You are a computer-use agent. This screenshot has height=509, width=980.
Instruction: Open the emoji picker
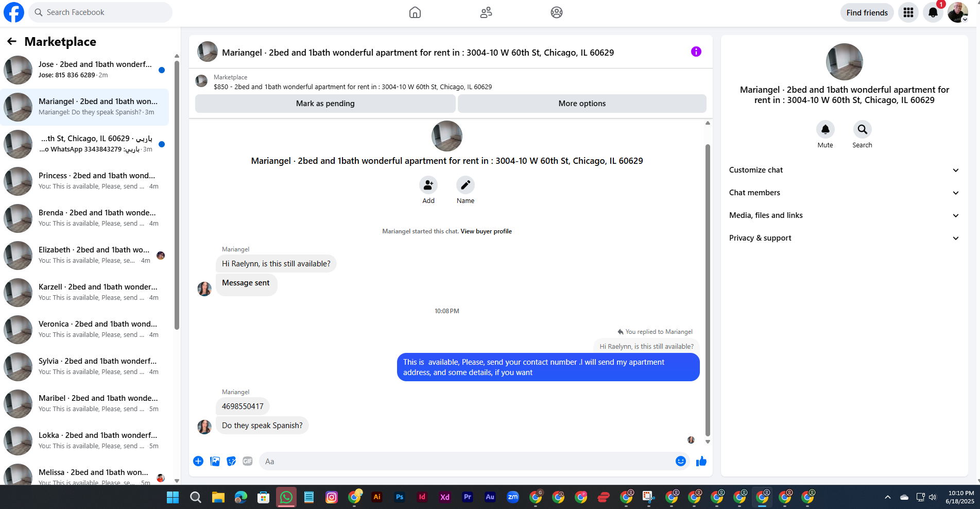[x=681, y=461]
